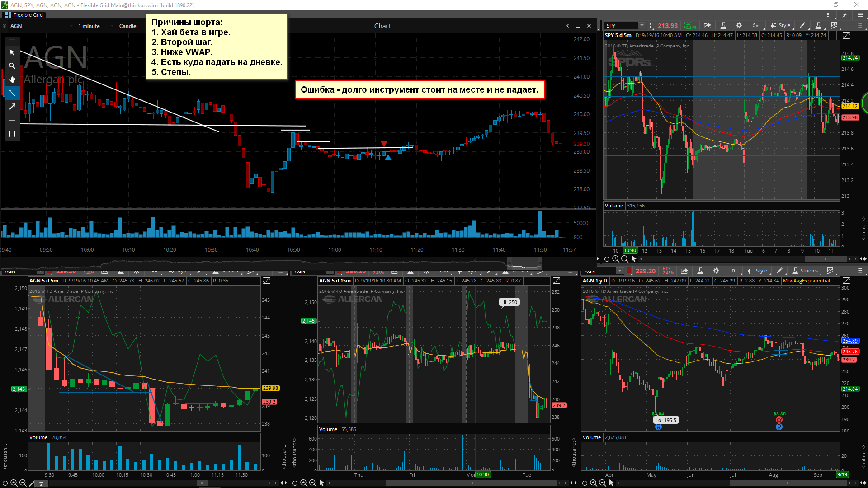Image resolution: width=868 pixels, height=488 pixels.
Task: Click the main chart navigator scroll thumb
Action: pos(524,263)
